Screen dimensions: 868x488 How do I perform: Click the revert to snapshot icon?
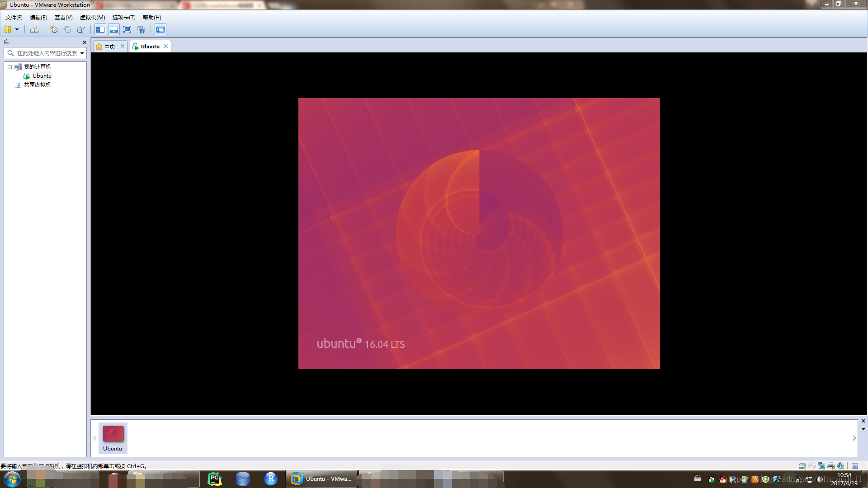pos(67,29)
